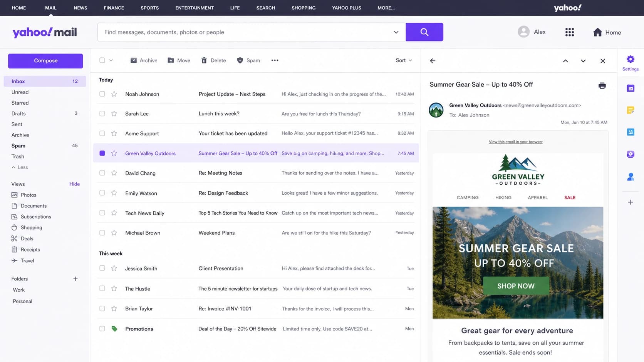
Task: Collapse folders with Less
Action: (20, 167)
